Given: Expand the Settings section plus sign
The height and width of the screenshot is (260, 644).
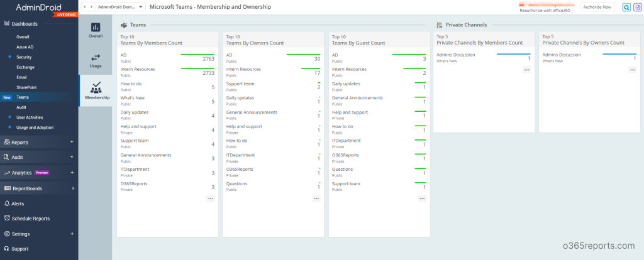Looking at the screenshot, I should click(72, 234).
